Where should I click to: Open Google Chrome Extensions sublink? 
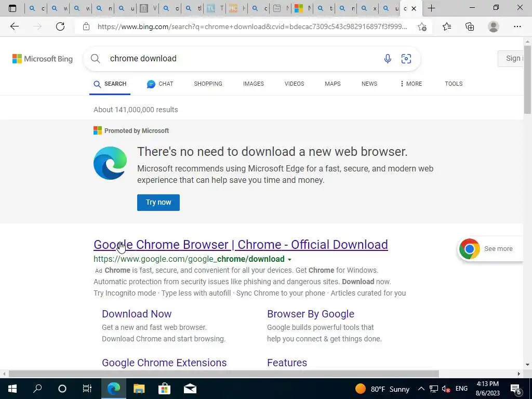pos(164,363)
